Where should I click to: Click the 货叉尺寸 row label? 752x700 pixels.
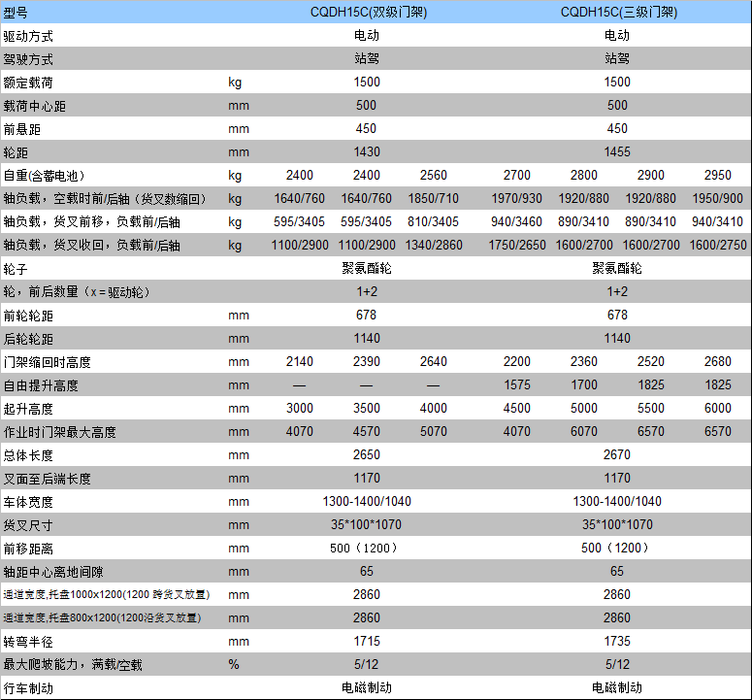[29, 525]
